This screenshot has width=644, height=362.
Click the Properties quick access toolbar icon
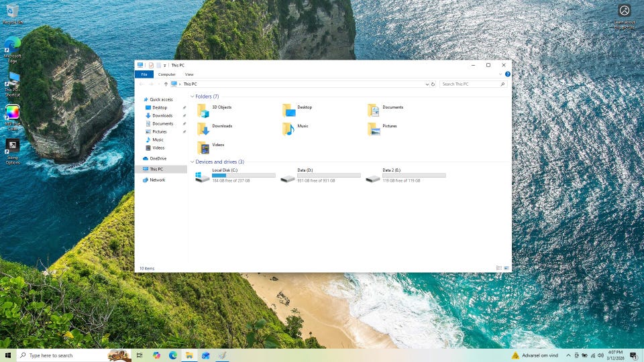[151, 65]
